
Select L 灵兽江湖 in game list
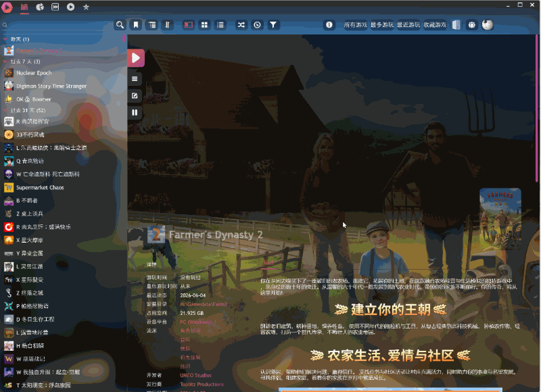pyautogui.click(x=62, y=266)
